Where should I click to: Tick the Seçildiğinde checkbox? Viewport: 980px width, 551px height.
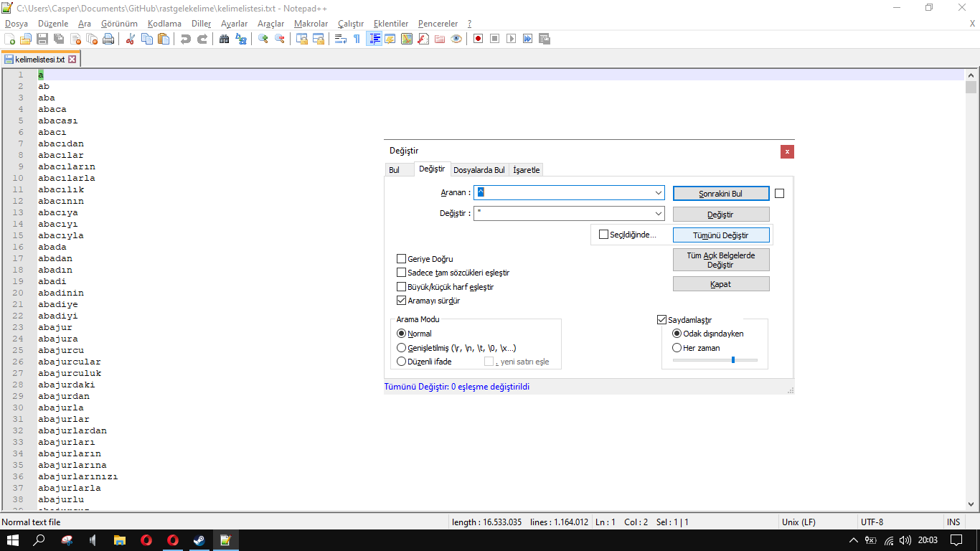(x=604, y=235)
